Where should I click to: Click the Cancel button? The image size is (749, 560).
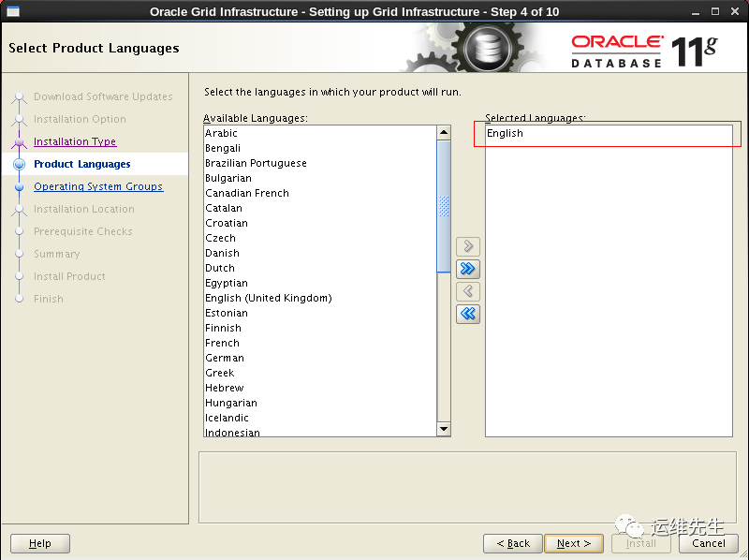[709, 543]
